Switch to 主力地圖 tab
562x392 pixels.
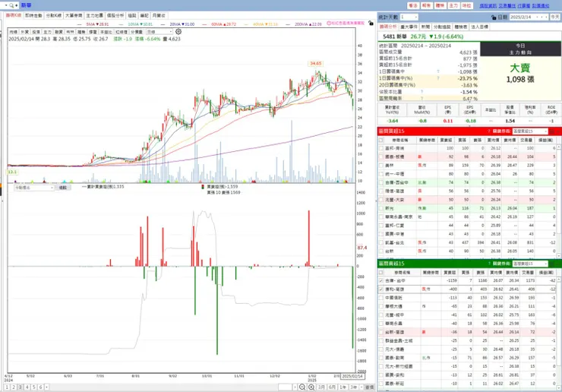click(95, 15)
